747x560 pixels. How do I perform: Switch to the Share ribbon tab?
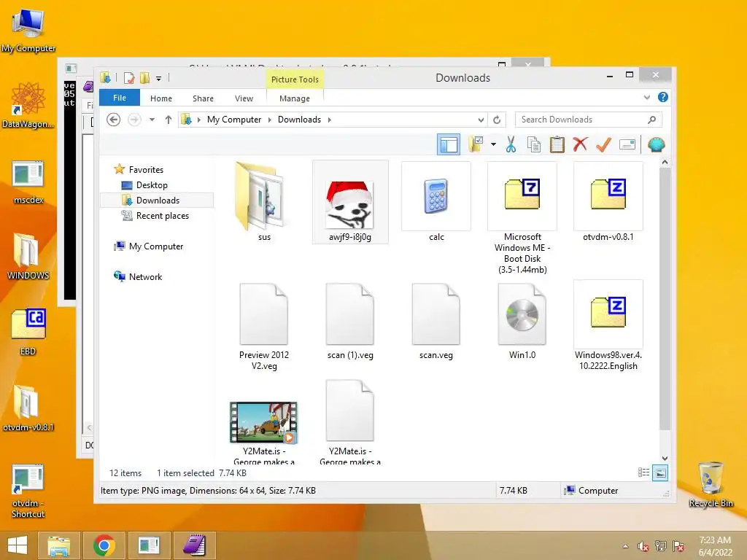(203, 98)
